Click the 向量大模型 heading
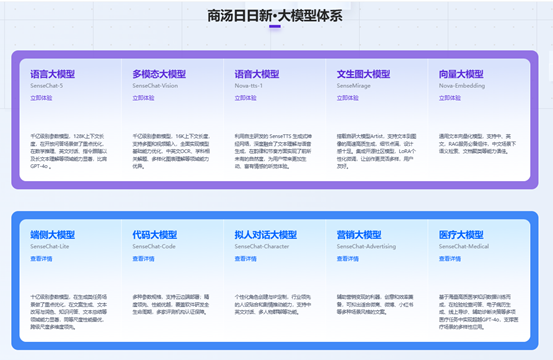Viewport: 553px width, 360px height. (461, 74)
